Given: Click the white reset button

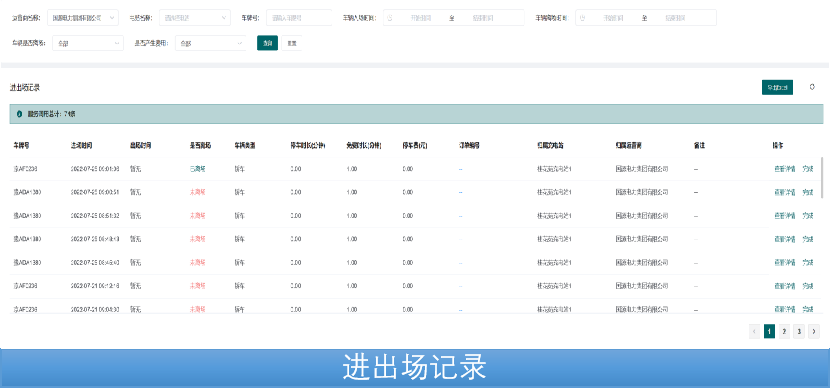Looking at the screenshot, I should point(292,43).
